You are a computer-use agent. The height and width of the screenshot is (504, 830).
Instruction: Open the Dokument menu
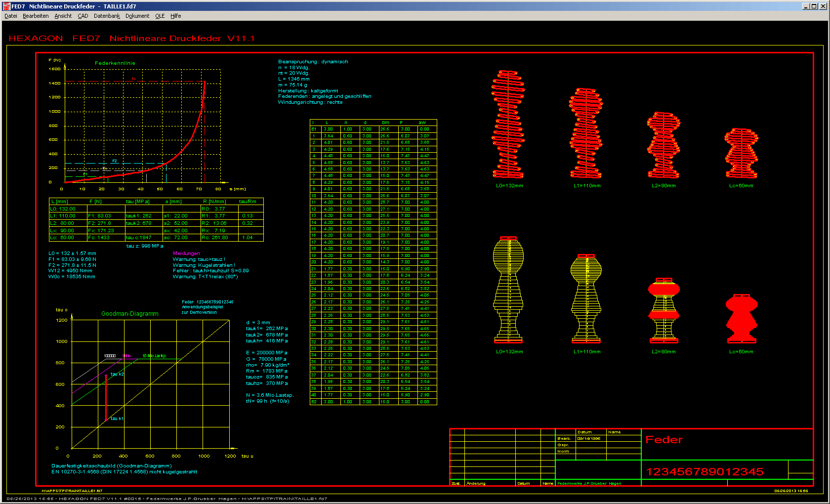pyautogui.click(x=137, y=16)
